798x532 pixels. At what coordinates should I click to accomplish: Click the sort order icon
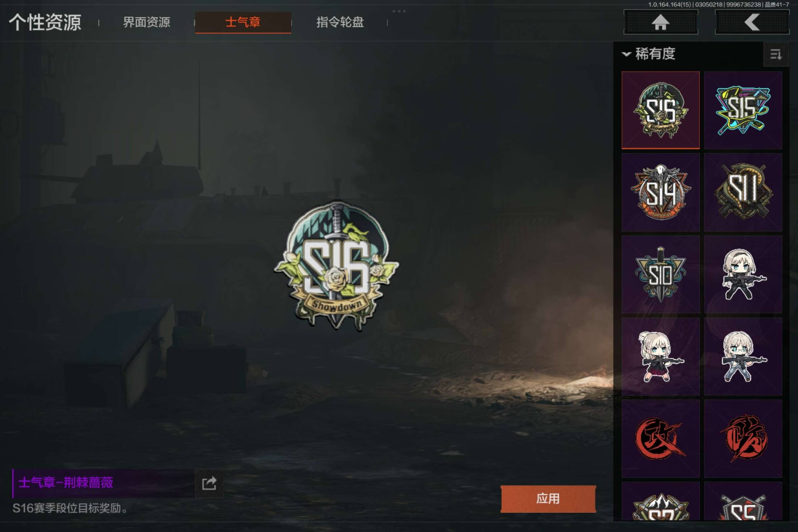coord(776,54)
